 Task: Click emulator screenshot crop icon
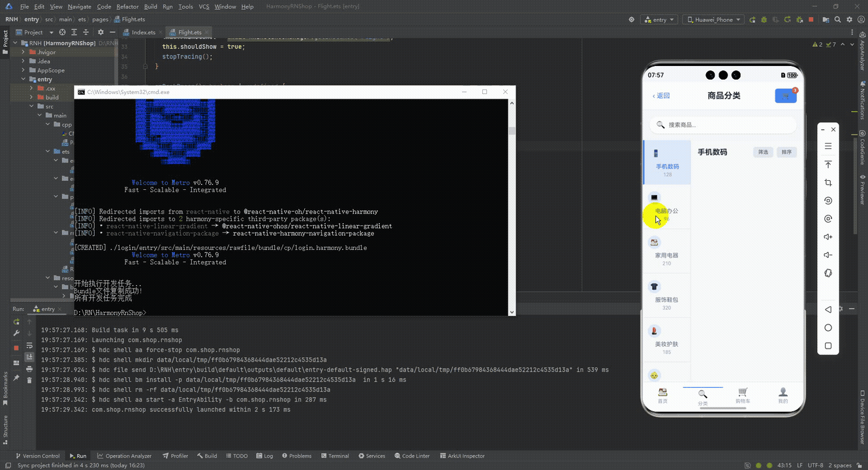[828, 183]
